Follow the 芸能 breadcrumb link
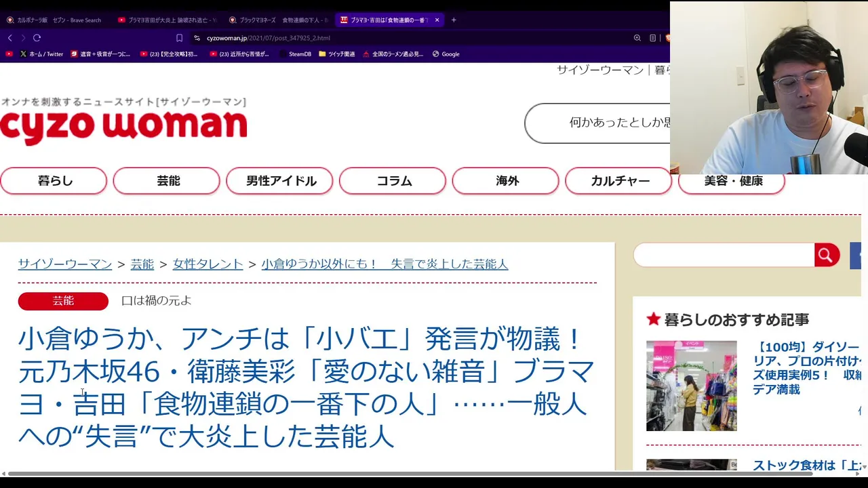The image size is (868, 488). [142, 264]
